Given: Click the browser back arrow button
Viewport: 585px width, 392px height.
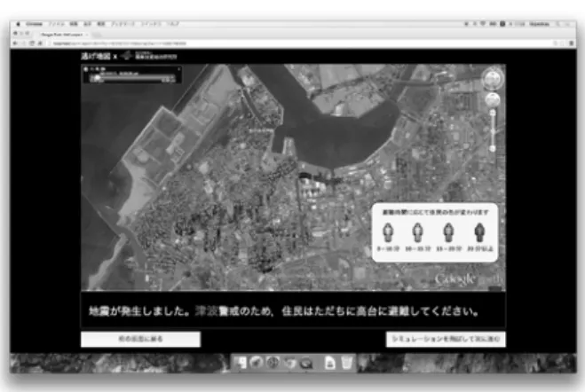Looking at the screenshot, I should [x=15, y=43].
